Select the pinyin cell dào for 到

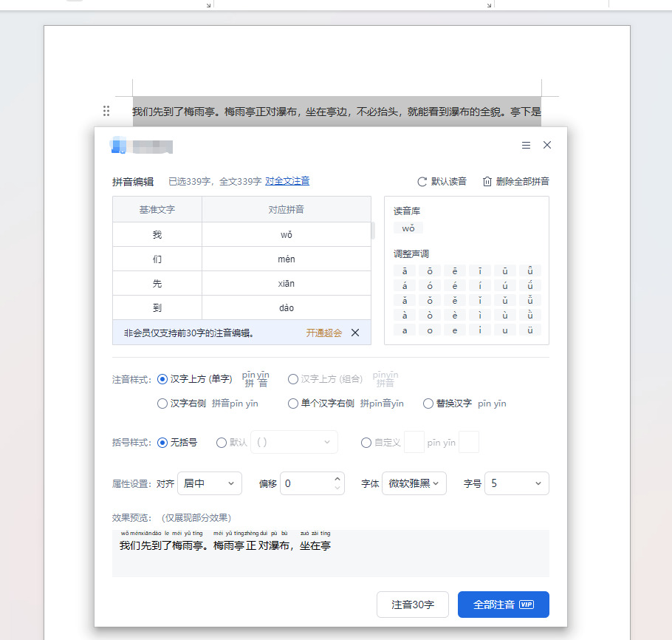287,308
